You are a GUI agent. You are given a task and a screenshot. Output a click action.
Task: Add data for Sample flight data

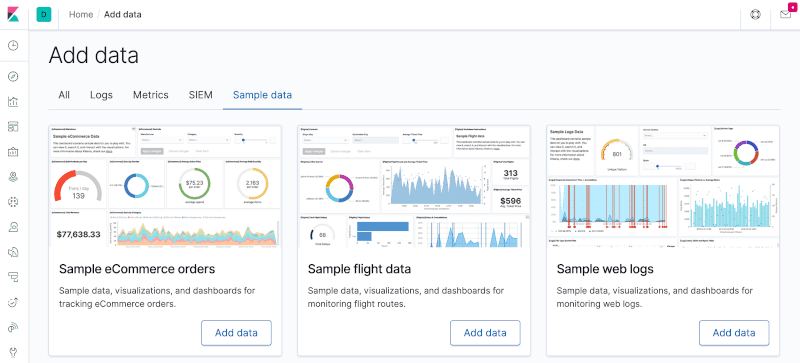click(x=485, y=333)
